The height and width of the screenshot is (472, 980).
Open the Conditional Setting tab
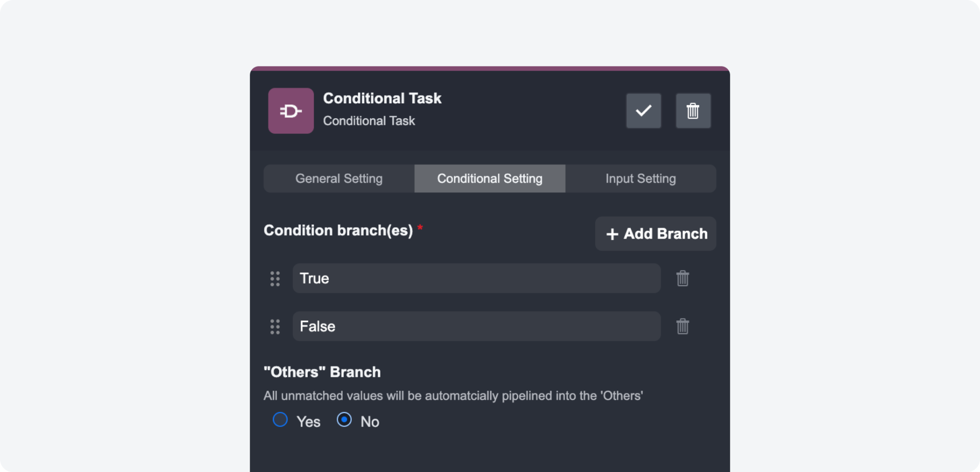490,179
